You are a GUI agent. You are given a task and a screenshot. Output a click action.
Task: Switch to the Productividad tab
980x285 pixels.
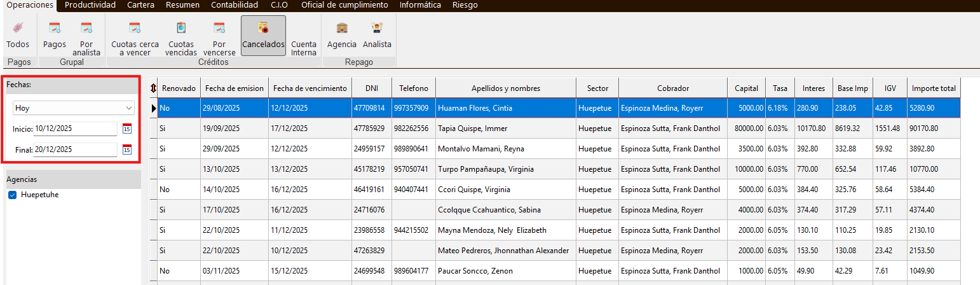pos(90,5)
